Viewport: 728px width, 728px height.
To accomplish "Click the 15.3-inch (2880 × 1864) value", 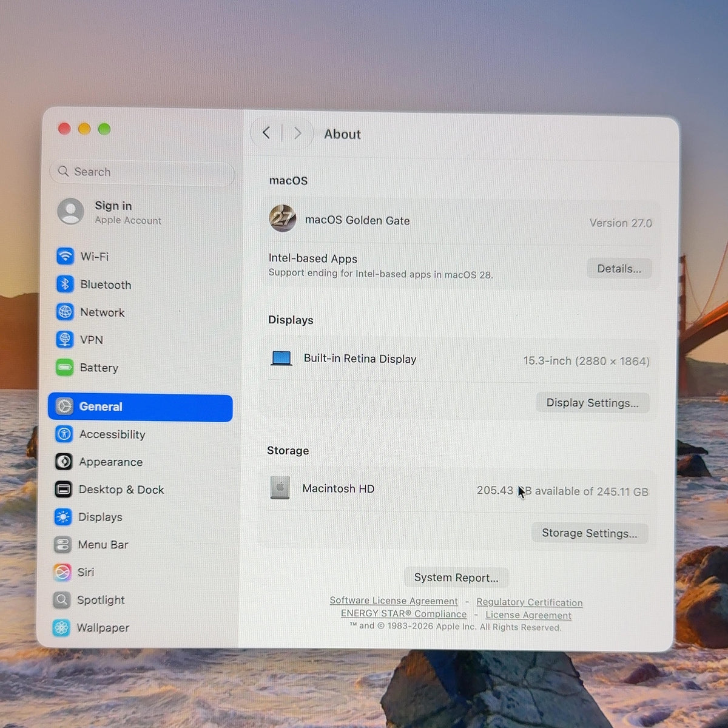I will pos(586,361).
